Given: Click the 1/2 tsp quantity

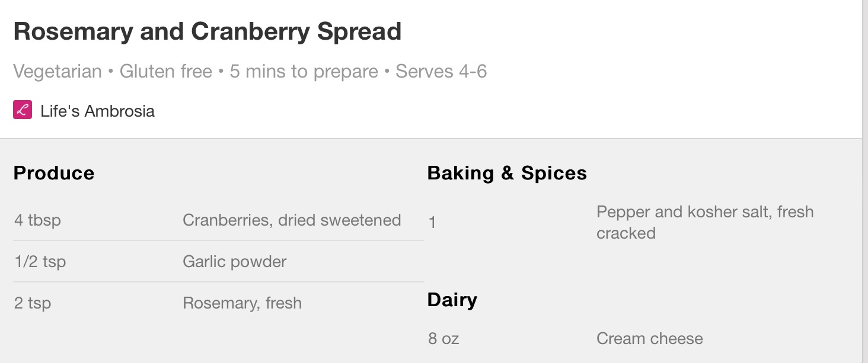Looking at the screenshot, I should (40, 262).
